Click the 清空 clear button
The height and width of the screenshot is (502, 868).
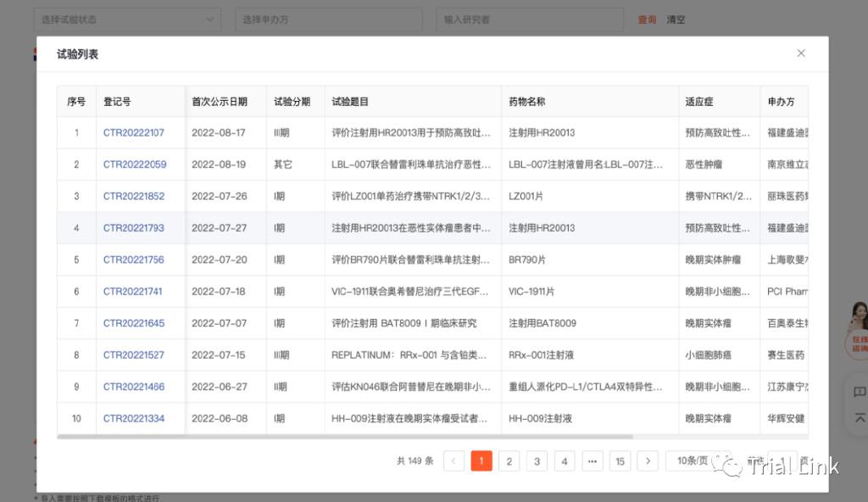pos(676,19)
